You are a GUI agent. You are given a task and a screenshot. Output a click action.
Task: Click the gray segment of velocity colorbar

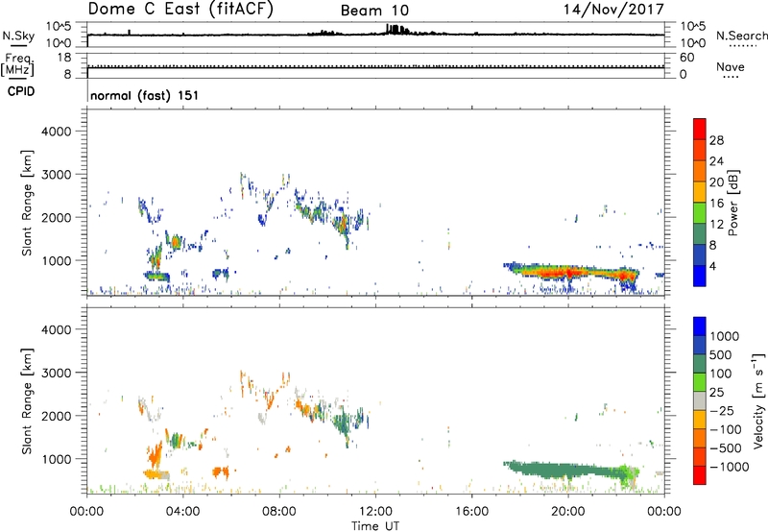pos(700,400)
